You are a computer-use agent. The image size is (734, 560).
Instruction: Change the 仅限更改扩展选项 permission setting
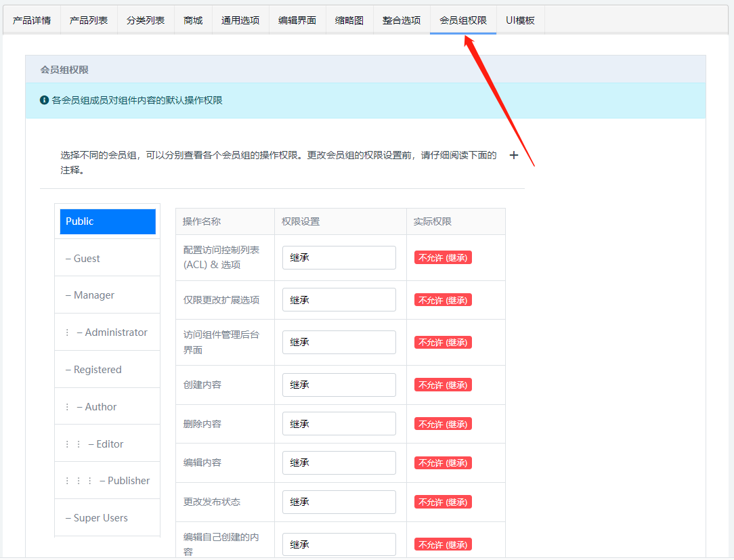(339, 300)
